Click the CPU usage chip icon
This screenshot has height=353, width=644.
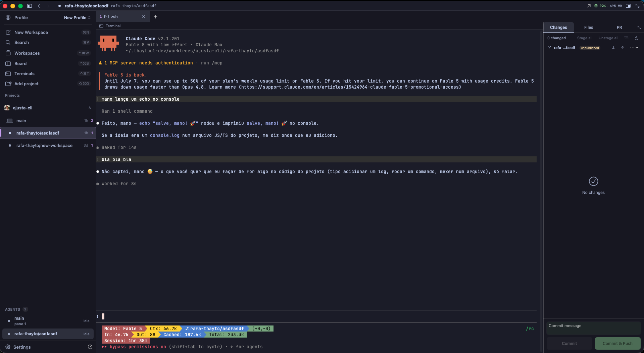point(596,6)
